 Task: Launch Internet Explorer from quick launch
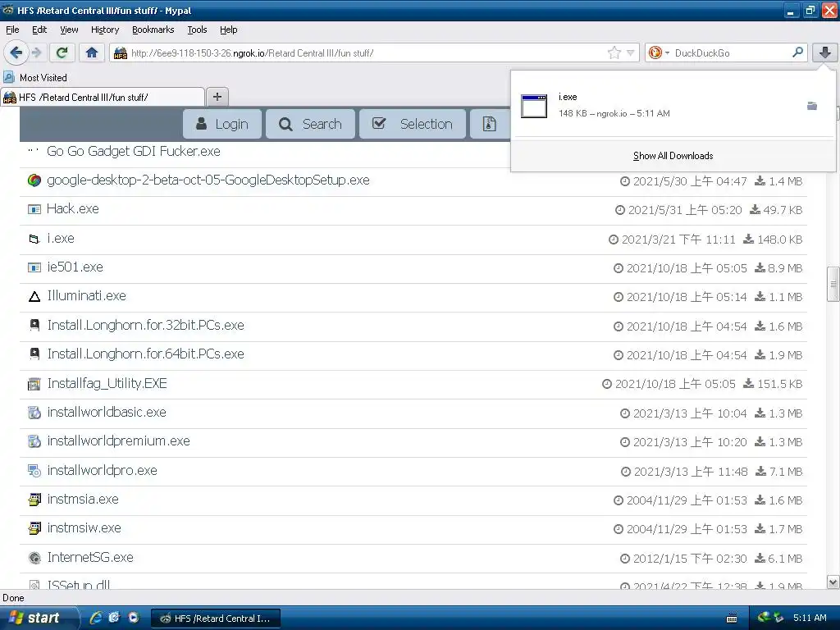coord(96,618)
